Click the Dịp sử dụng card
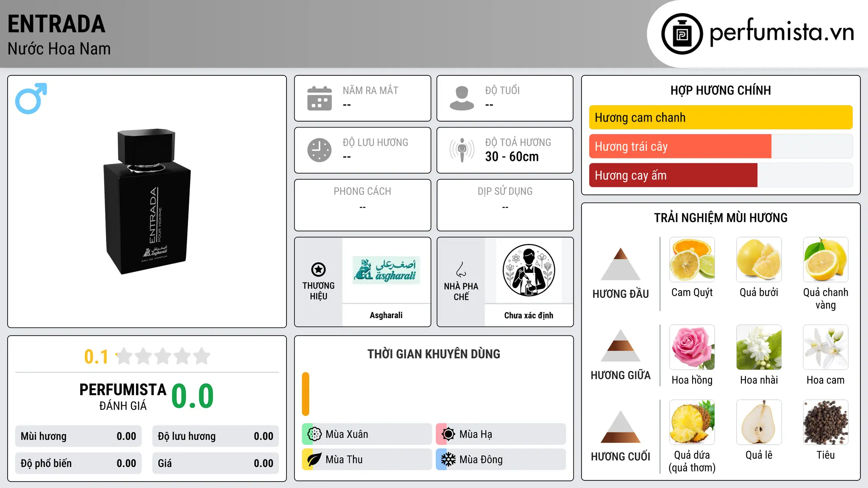Screen dimensions: 868x488 tap(505, 205)
